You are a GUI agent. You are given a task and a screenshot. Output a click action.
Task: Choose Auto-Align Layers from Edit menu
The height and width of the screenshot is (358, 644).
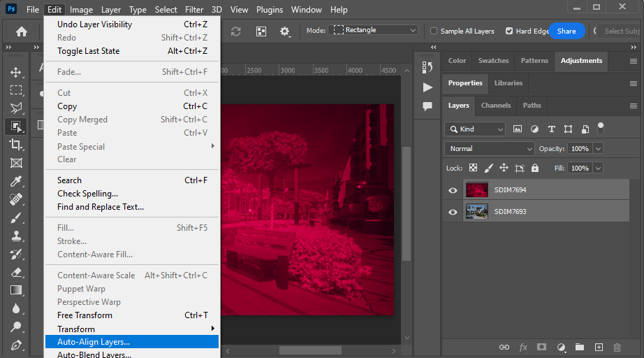(94, 342)
